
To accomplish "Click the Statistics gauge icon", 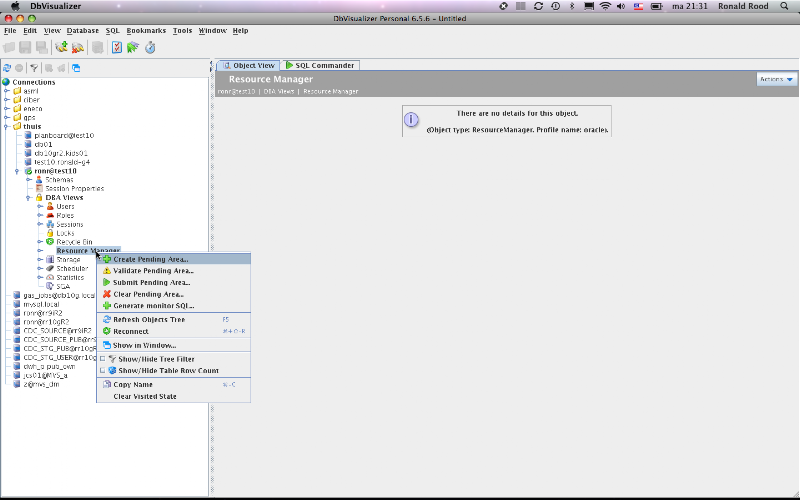I will click(50, 278).
